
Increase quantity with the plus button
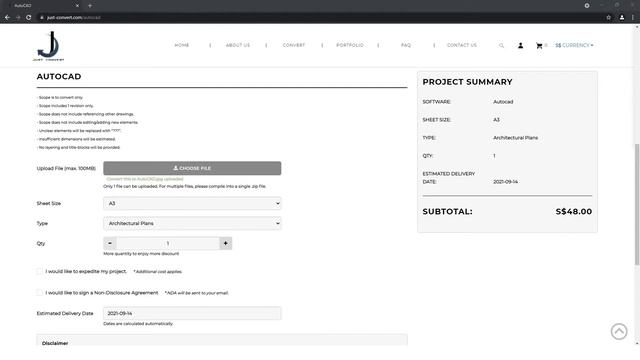point(225,243)
